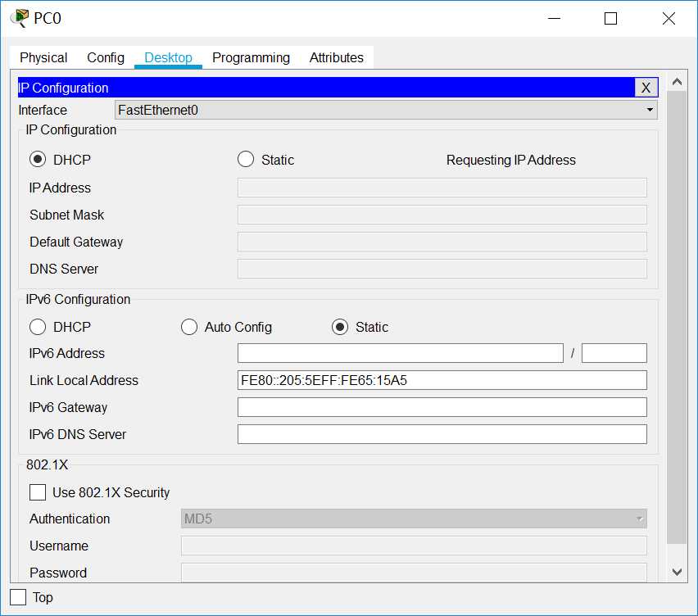
Task: Close the PC0 window
Action: (x=669, y=18)
